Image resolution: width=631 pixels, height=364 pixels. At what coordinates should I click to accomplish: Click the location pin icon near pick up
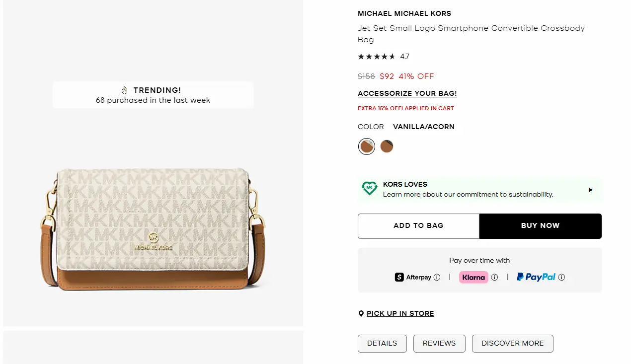click(x=361, y=313)
